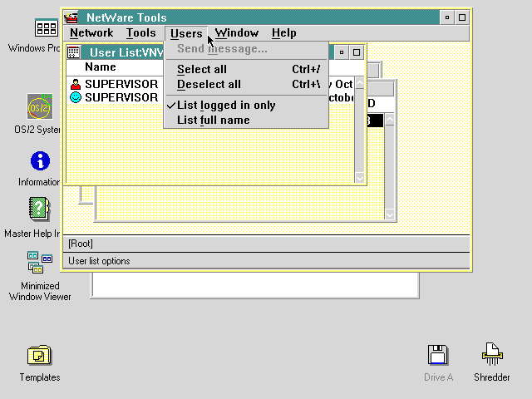532x399 pixels.
Task: Maximize the User List window
Action: pos(357,52)
